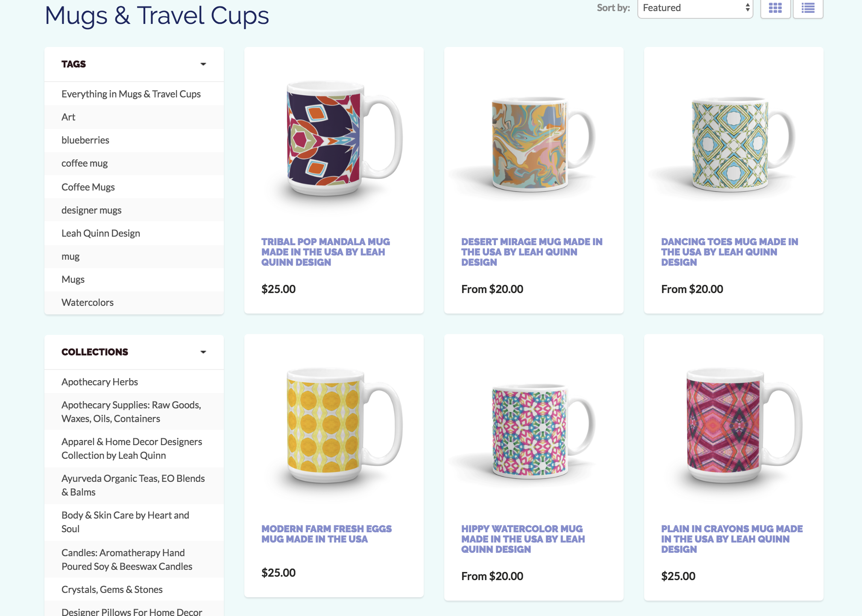This screenshot has width=862, height=616.
Task: Collapse the Tags panel arrow
Action: (203, 64)
